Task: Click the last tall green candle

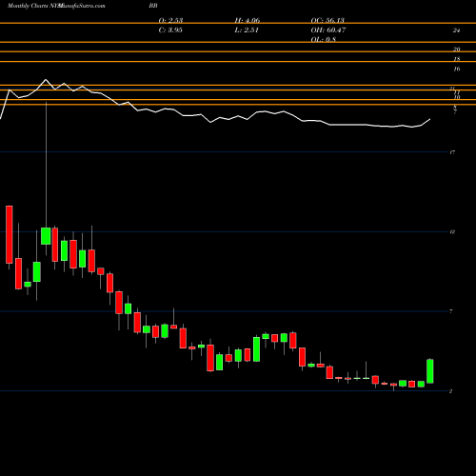Action: click(x=430, y=371)
